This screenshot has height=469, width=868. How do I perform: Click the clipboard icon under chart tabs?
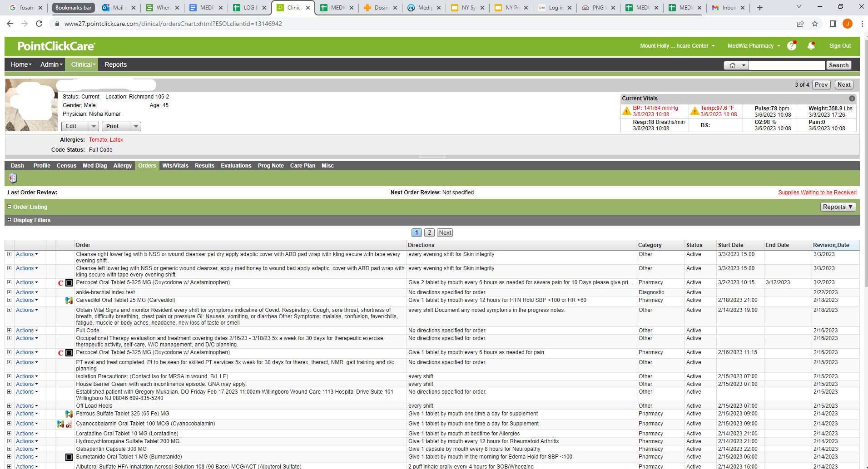(13, 178)
